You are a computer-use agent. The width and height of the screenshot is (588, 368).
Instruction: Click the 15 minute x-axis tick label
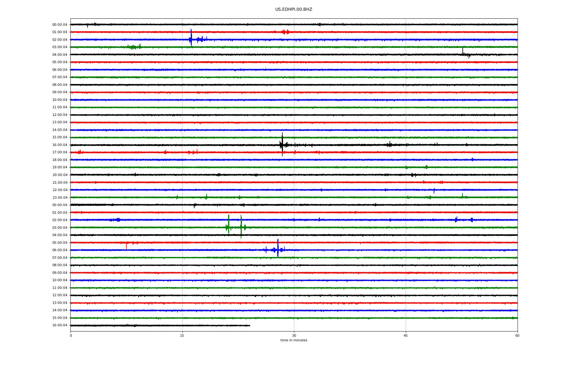point(182,335)
